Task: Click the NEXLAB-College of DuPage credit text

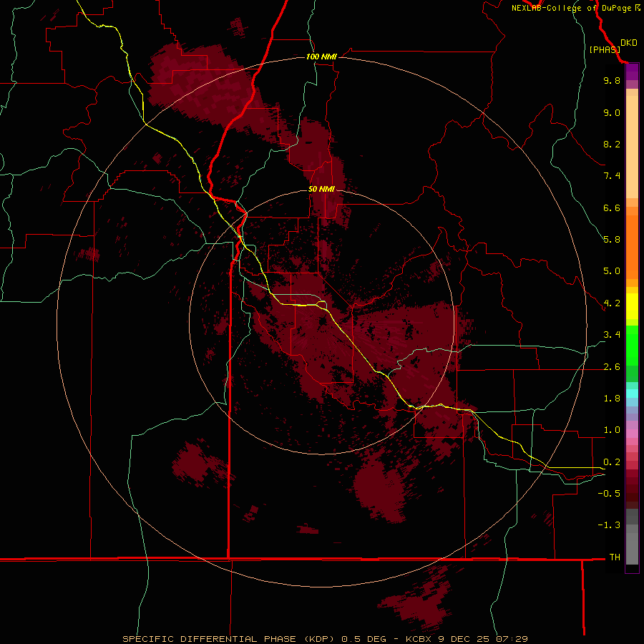Action: [571, 8]
